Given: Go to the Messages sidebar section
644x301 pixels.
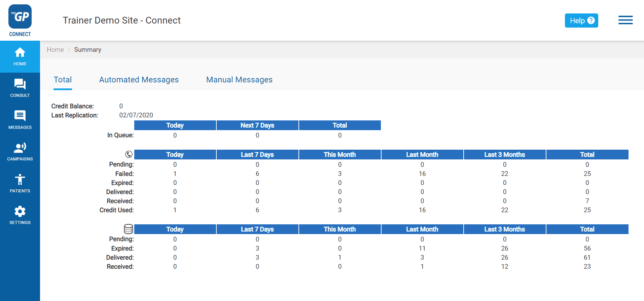Looking at the screenshot, I should 20,120.
